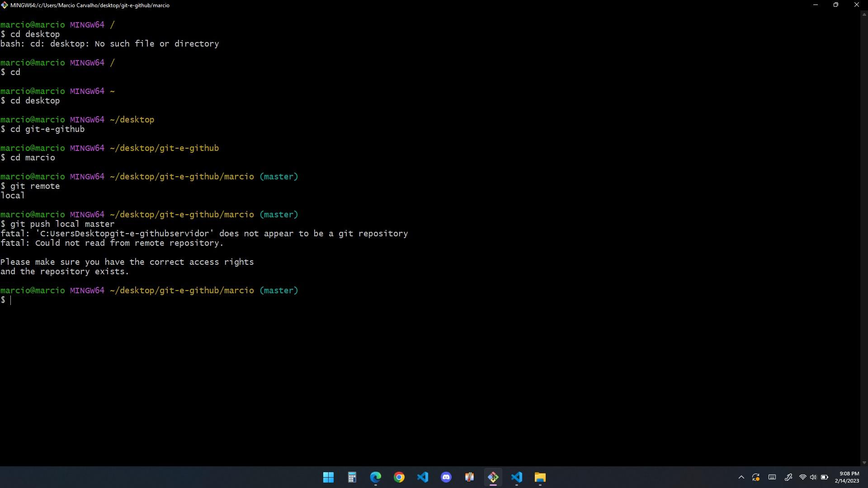Open the app icon right of Discord
Screen dimensions: 868x488
(x=470, y=477)
